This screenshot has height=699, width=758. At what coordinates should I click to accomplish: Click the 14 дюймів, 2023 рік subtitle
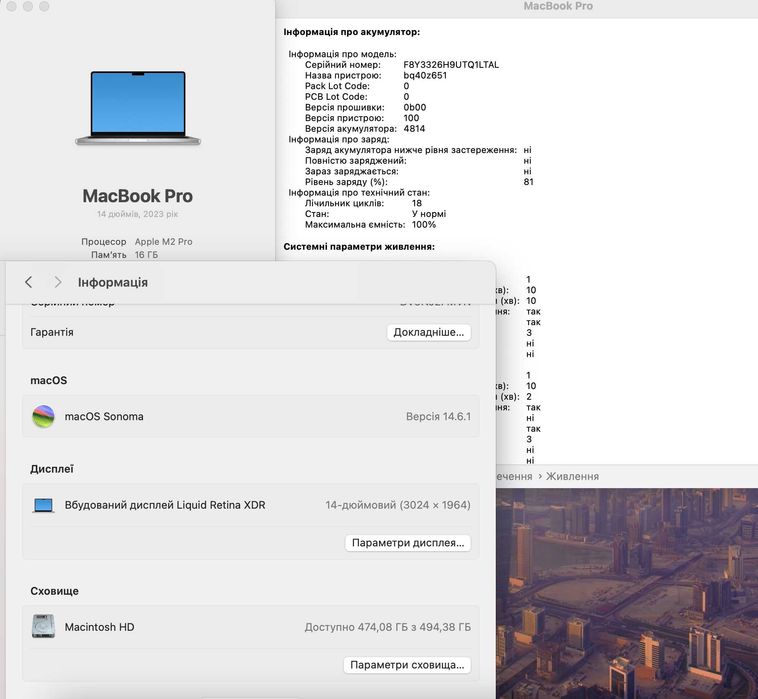(138, 214)
